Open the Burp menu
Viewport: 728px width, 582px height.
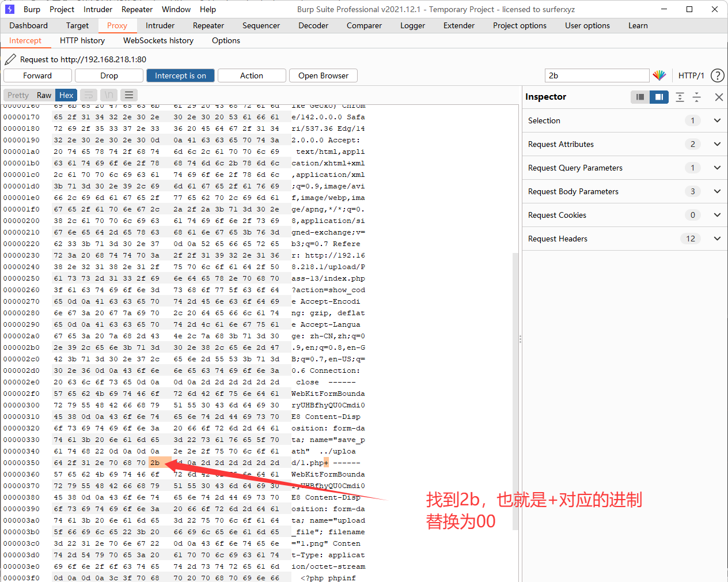pos(32,9)
